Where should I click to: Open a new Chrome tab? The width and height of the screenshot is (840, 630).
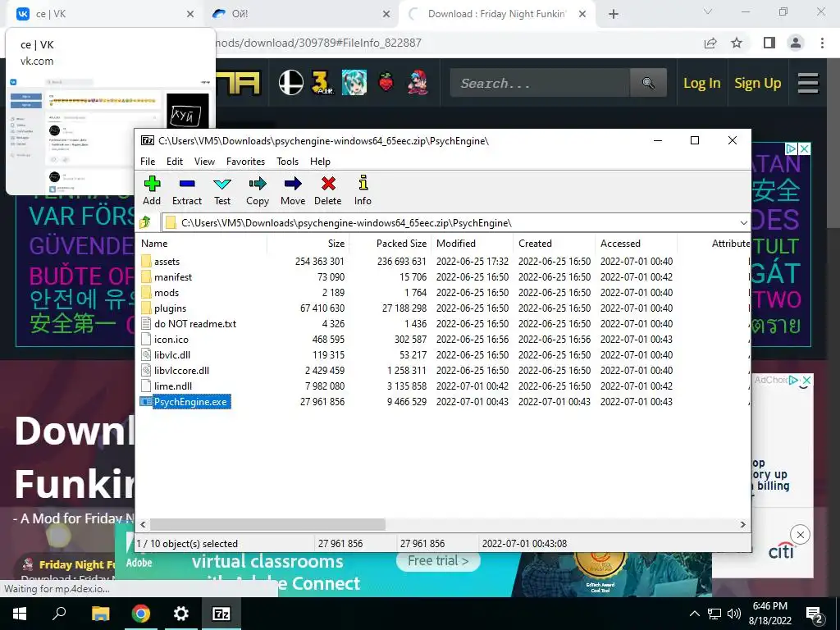(614, 15)
